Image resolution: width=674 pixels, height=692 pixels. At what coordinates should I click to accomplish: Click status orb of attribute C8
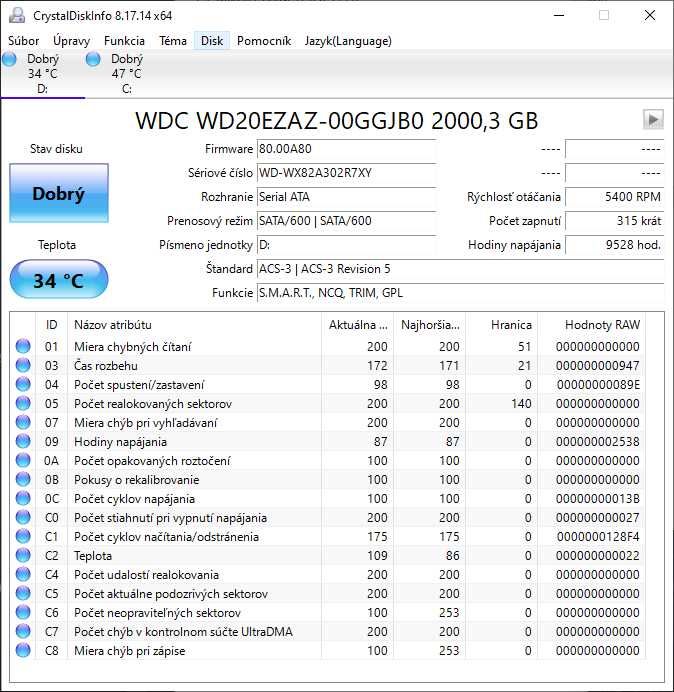(x=23, y=651)
